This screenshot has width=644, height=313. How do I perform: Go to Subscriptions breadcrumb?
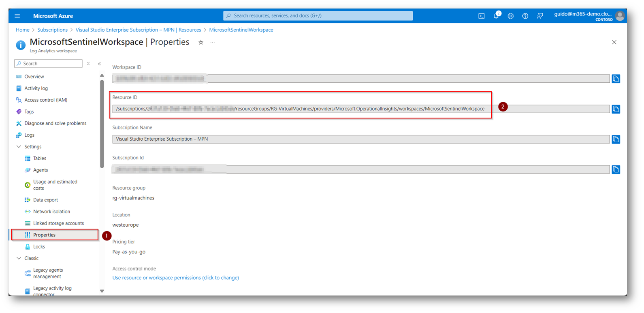pos(53,30)
